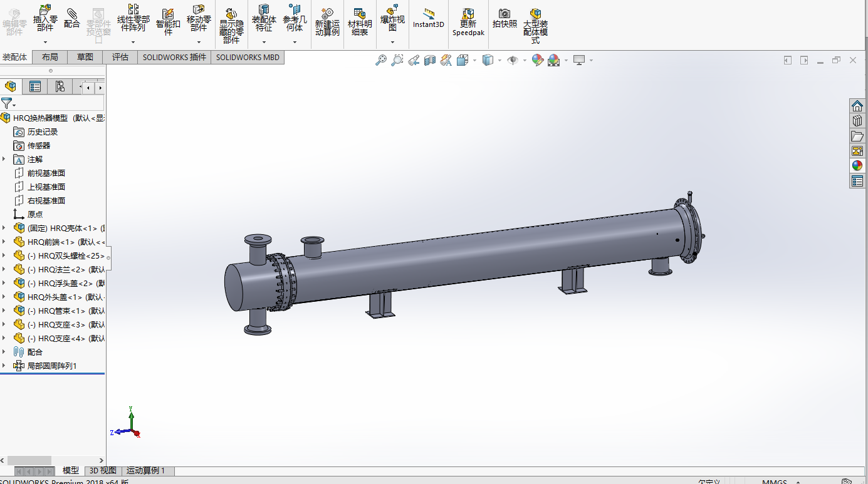Screen dimensions: 868x484
Task: Toggle Instant3D mode
Action: click(x=429, y=18)
